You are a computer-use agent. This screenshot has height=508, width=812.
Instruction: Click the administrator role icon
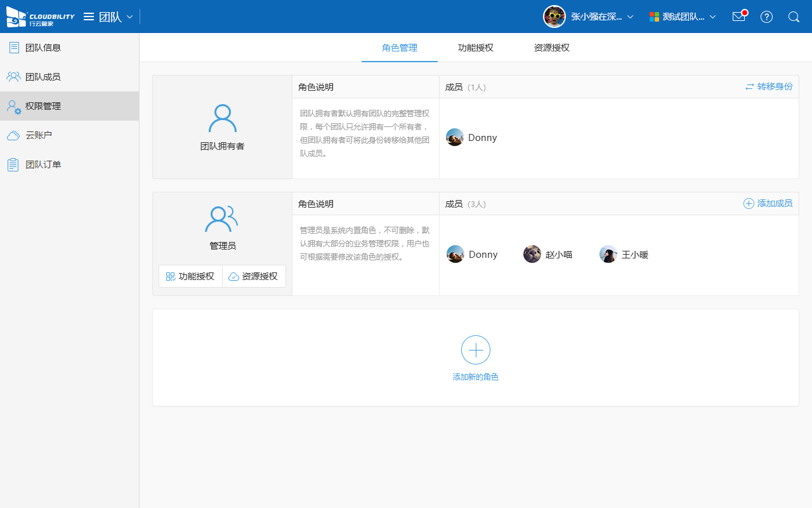pyautogui.click(x=221, y=219)
